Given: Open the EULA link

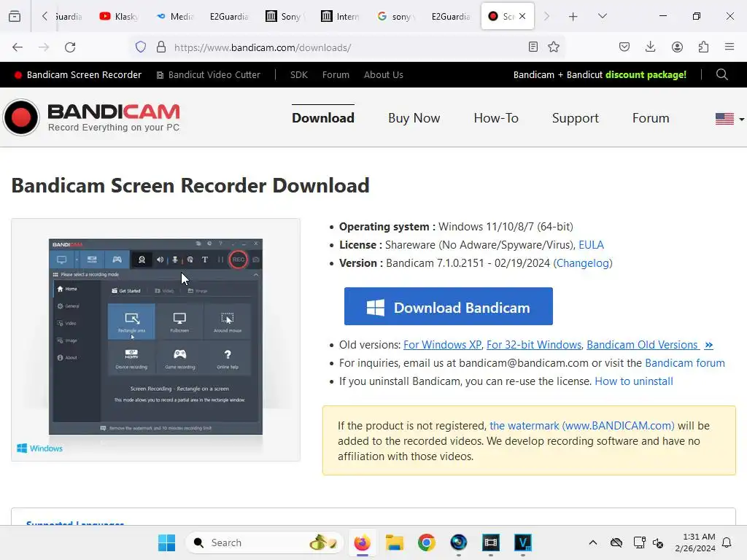Looking at the screenshot, I should [591, 245].
